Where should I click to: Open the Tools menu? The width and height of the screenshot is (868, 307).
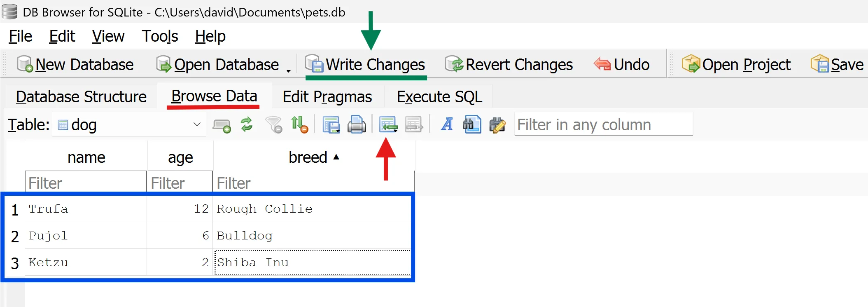coord(160,36)
